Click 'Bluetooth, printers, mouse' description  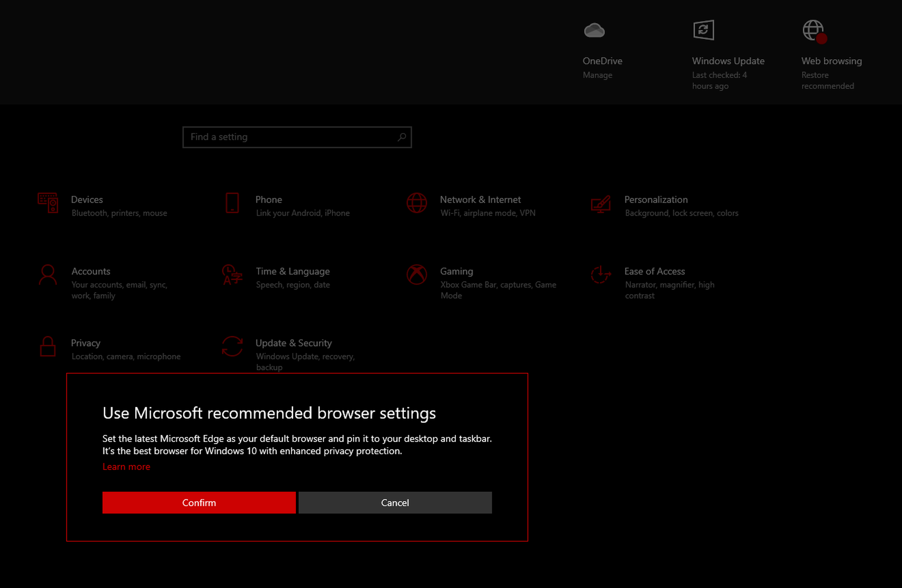click(119, 213)
